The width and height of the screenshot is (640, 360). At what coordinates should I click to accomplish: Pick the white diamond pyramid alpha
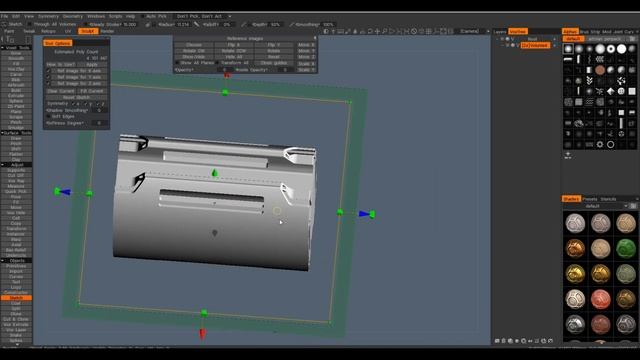[x=611, y=91]
